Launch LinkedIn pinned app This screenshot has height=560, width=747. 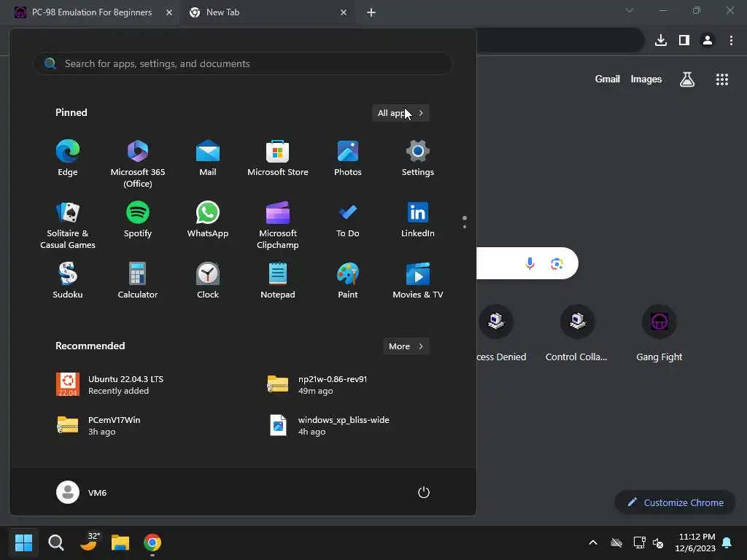tap(418, 220)
